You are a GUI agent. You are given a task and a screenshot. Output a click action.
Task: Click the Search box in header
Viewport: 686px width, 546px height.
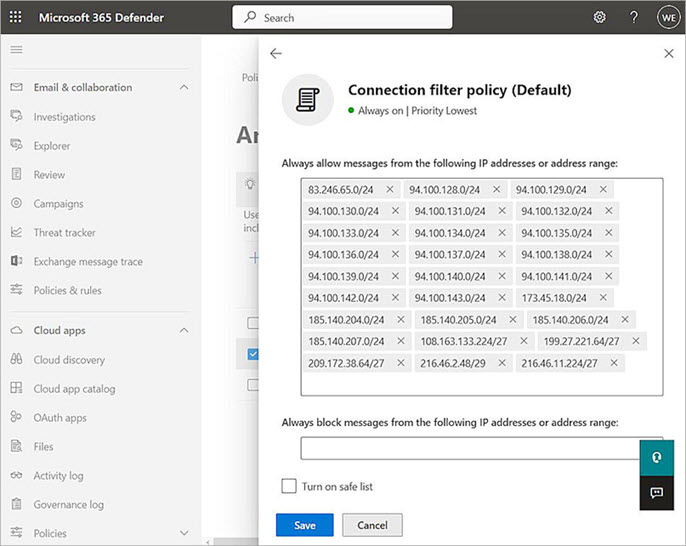click(x=342, y=17)
